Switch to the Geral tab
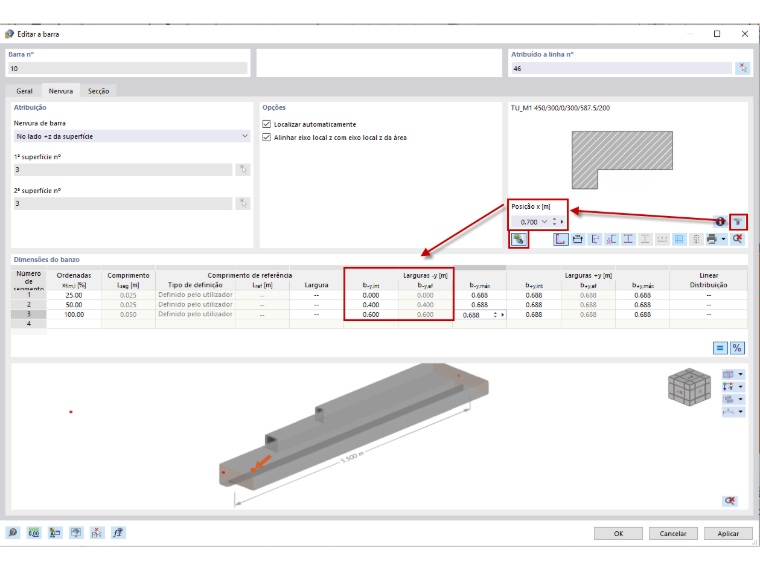 click(24, 91)
